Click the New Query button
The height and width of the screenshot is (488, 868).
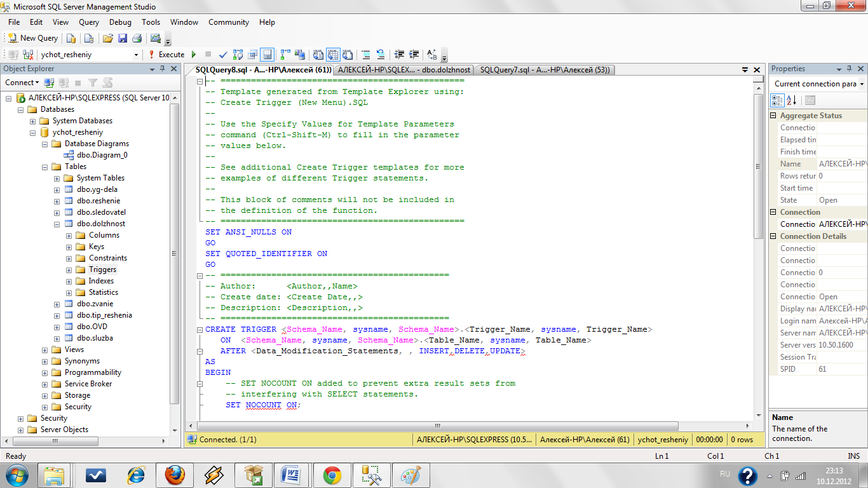pyautogui.click(x=33, y=38)
